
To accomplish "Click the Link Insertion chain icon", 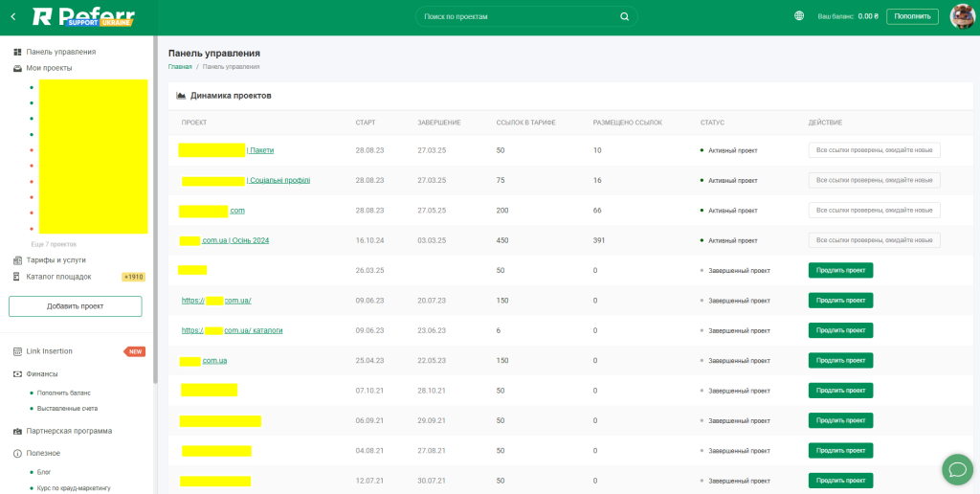I will click(17, 351).
